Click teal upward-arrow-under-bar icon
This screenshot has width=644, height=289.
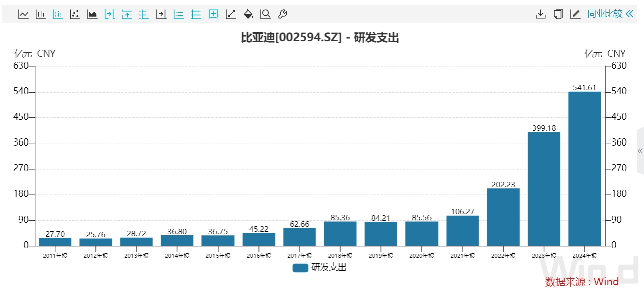pos(127,14)
